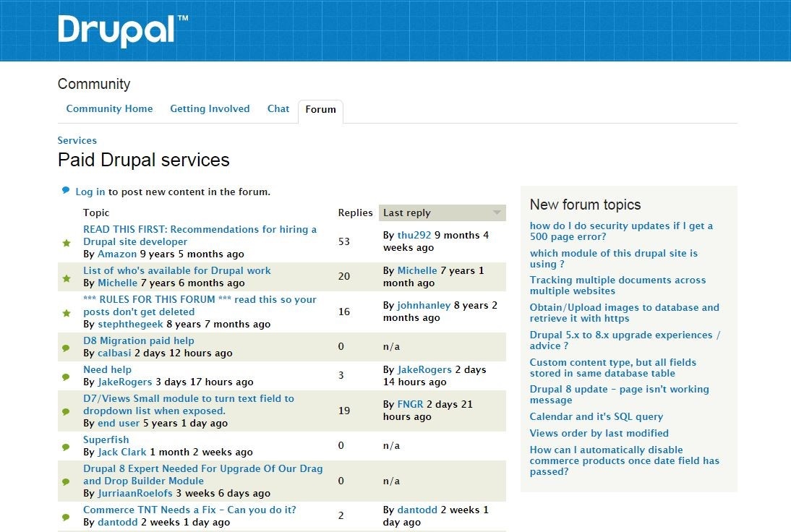Image resolution: width=791 pixels, height=532 pixels.
Task: Switch to the Getting Involved tab
Action: pyautogui.click(x=210, y=108)
